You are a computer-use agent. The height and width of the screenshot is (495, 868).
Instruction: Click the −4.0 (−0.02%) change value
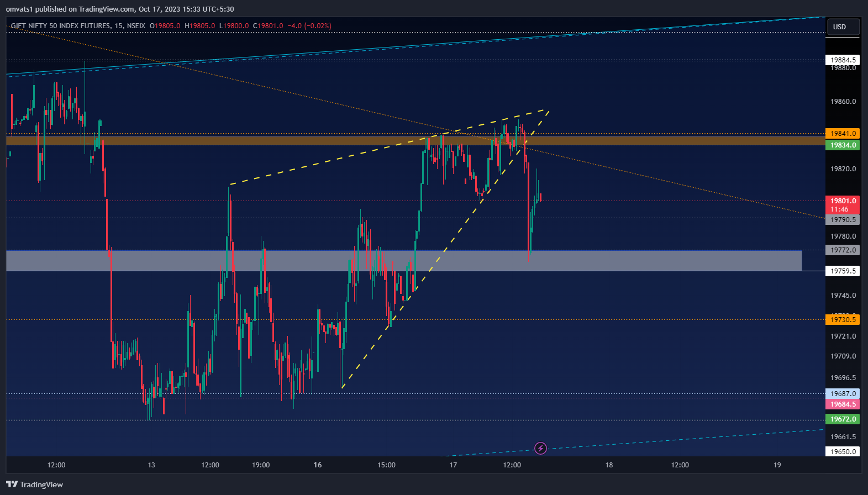click(309, 25)
